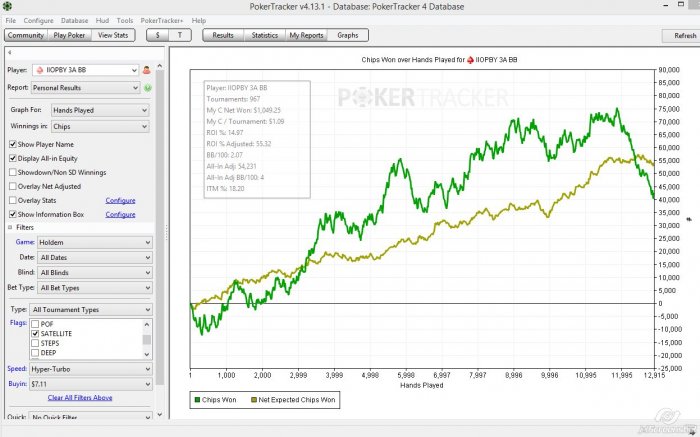Collapse the sidebar with the left arrow
The width and height of the screenshot is (700, 437).
tap(9, 53)
